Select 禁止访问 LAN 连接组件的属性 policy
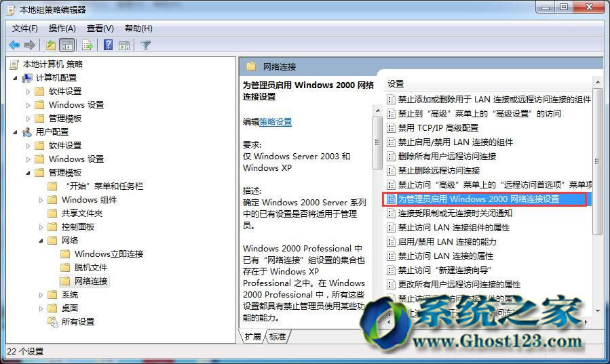 pos(454,228)
